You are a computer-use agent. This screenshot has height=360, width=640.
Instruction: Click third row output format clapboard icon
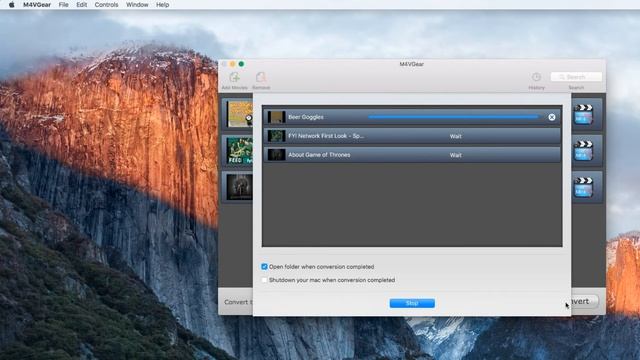coord(583,187)
